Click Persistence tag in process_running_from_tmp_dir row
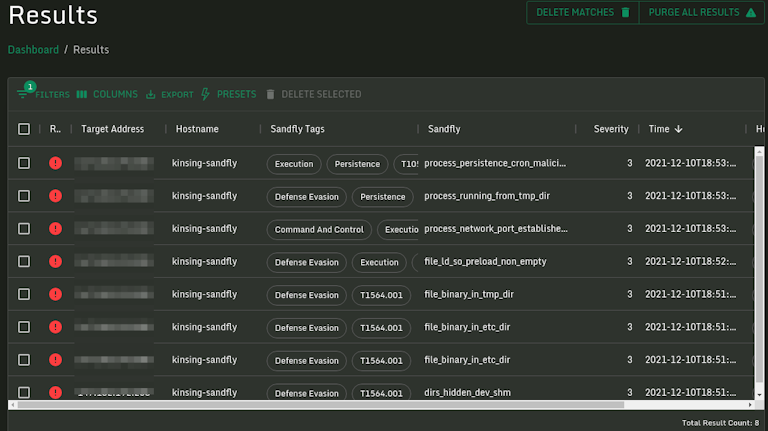768x431 pixels. click(383, 197)
